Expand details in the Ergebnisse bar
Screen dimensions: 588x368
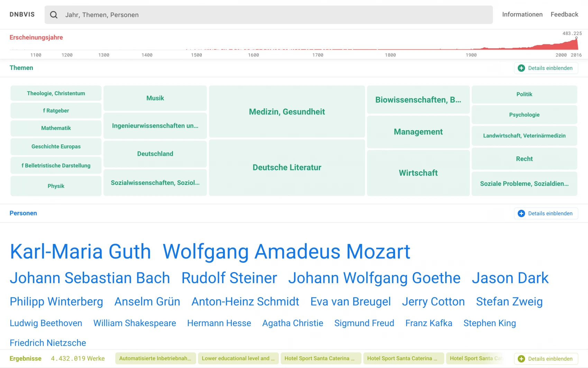(546, 359)
